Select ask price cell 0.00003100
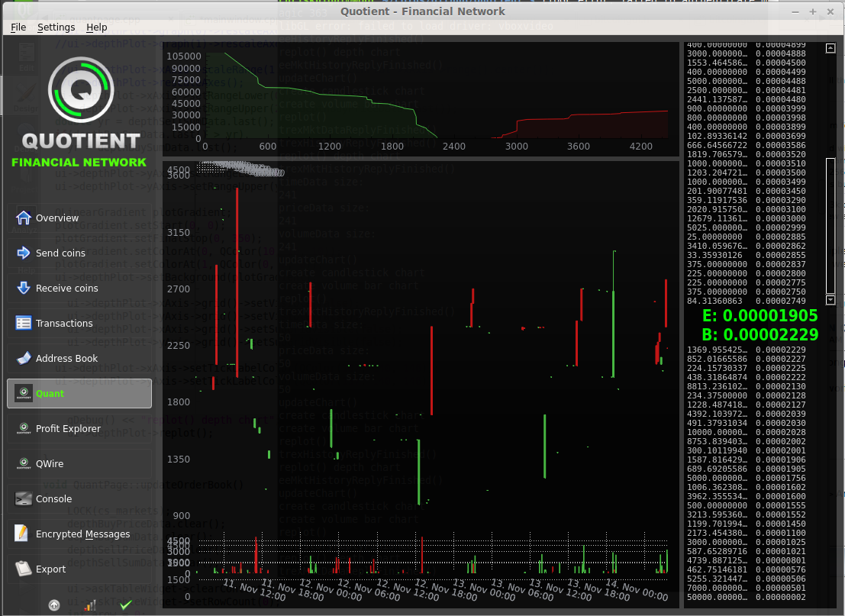The width and height of the screenshot is (845, 616). pyautogui.click(x=780, y=209)
